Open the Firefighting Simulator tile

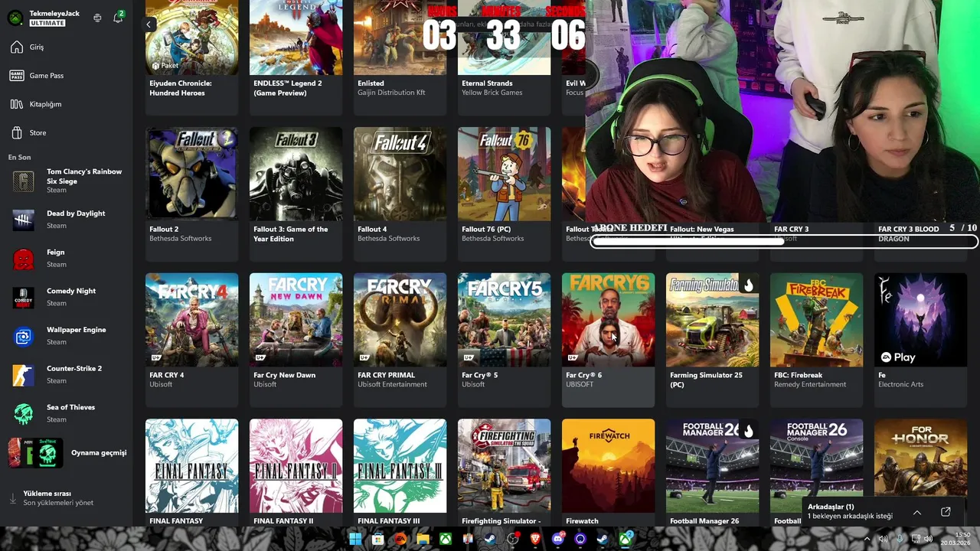click(x=504, y=472)
